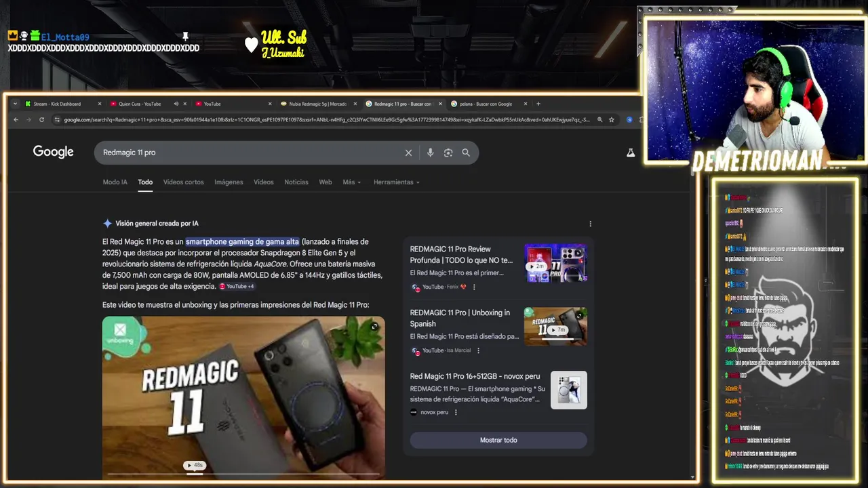This screenshot has height=488, width=868.
Task: Open AI overview three-dot options
Action: click(x=590, y=224)
